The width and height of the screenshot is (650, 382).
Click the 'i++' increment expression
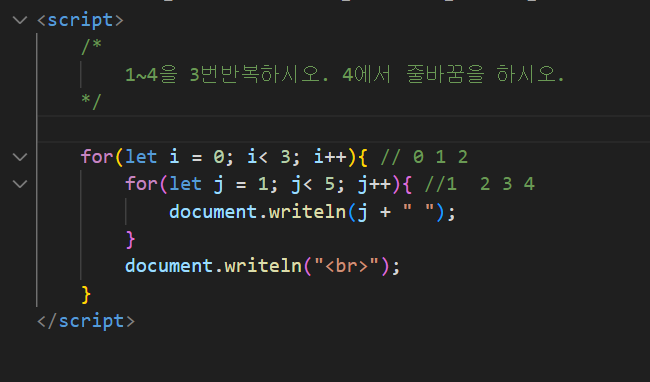[330, 157]
